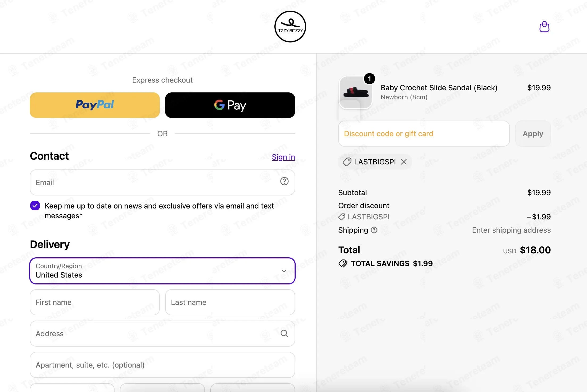Image resolution: width=587 pixels, height=392 pixels.
Task: Focus the Discount code or gift card field
Action: (x=424, y=134)
